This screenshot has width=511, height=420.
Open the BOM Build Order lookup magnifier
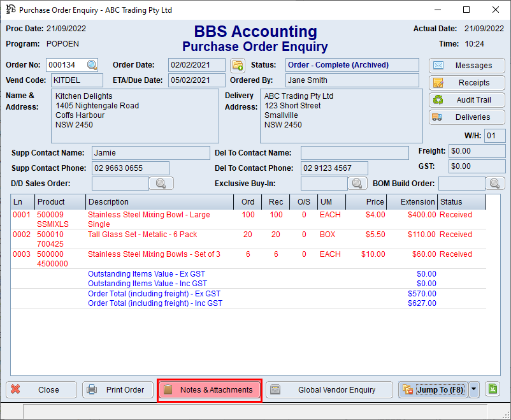[494, 183]
